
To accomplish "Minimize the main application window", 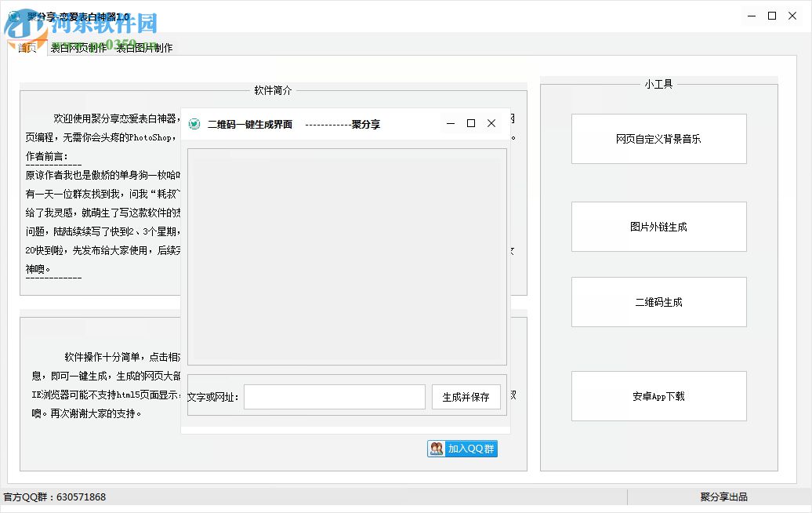I will 750,15.
